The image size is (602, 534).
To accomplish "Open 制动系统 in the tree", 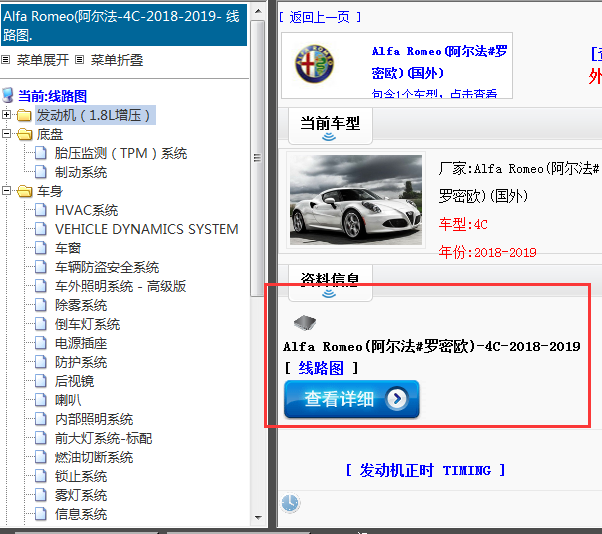I will coord(81,172).
